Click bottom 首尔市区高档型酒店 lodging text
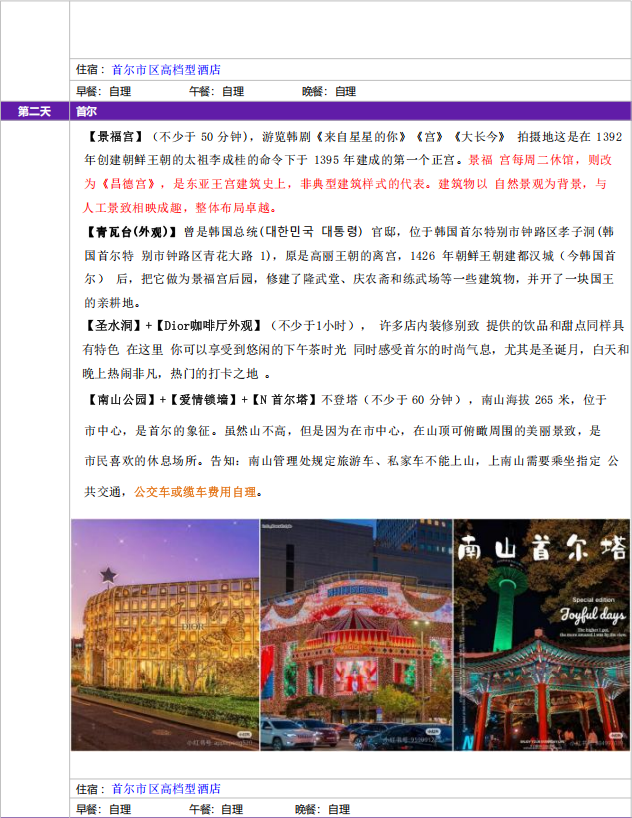The image size is (632, 818). pos(166,789)
